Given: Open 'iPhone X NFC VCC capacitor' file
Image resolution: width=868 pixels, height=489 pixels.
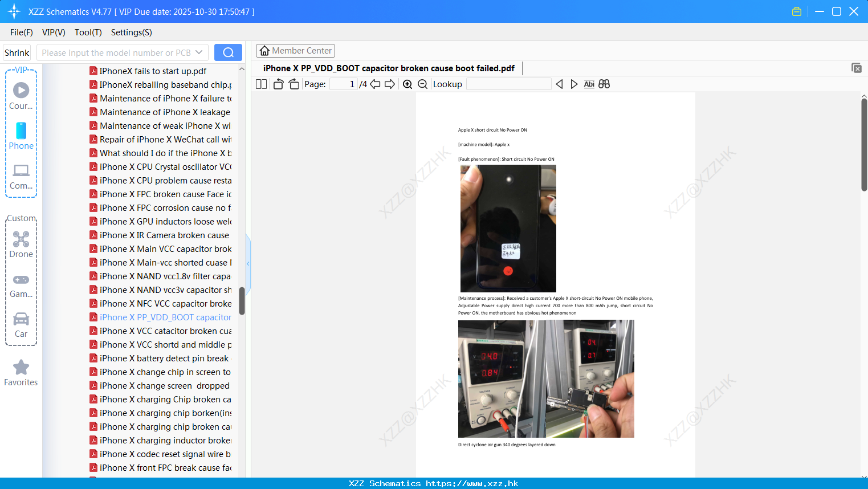Looking at the screenshot, I should [160, 304].
